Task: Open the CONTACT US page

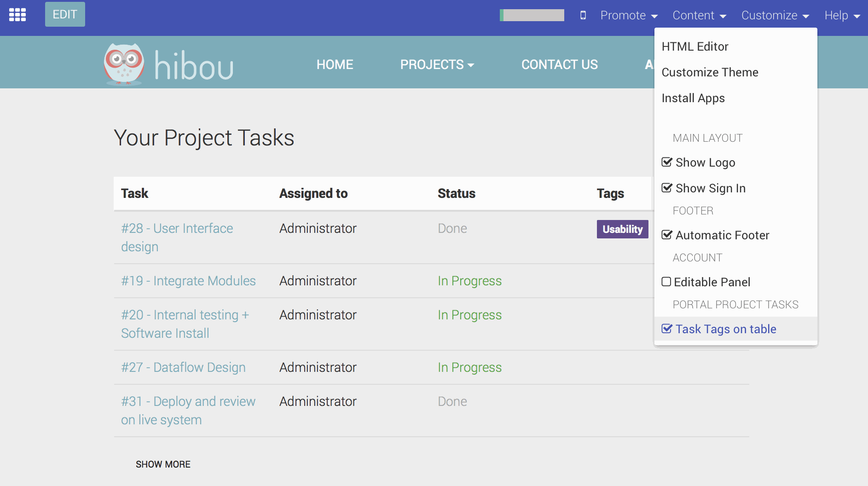Action: [559, 64]
